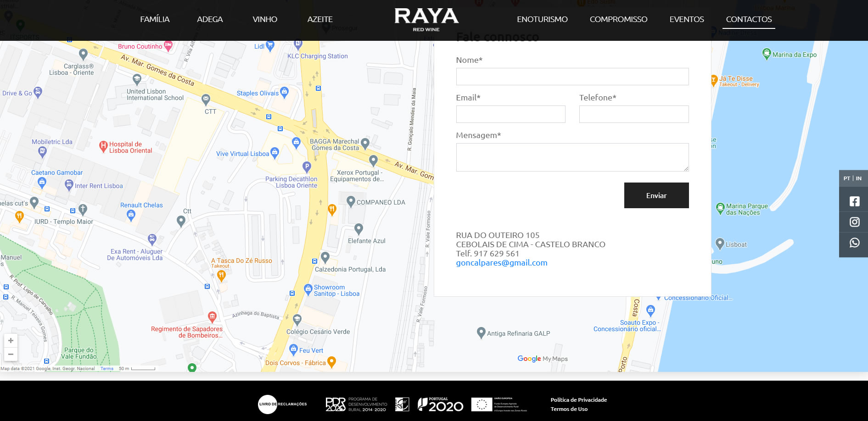Open the goncalpares@gmail.com email link
868x421 pixels.
(501, 263)
